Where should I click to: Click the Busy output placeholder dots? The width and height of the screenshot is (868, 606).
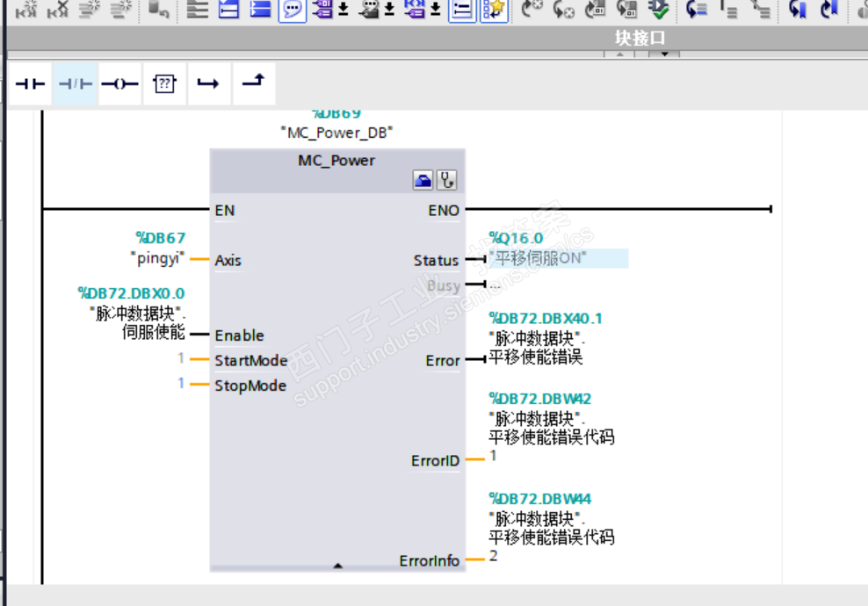click(x=495, y=285)
